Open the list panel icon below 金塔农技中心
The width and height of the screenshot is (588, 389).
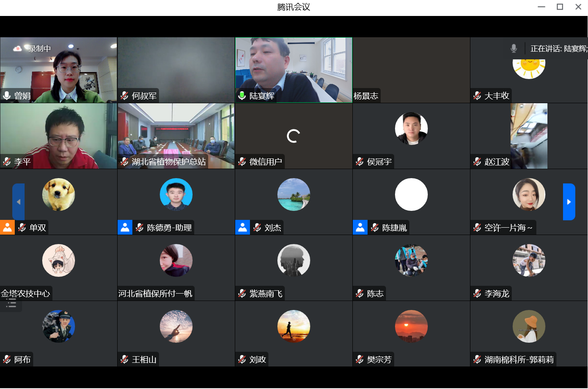11,303
